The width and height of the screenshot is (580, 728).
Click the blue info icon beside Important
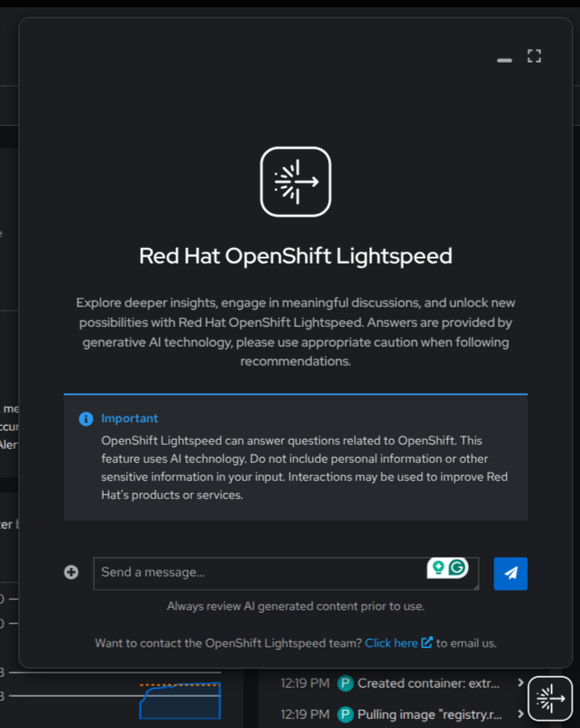tap(86, 419)
